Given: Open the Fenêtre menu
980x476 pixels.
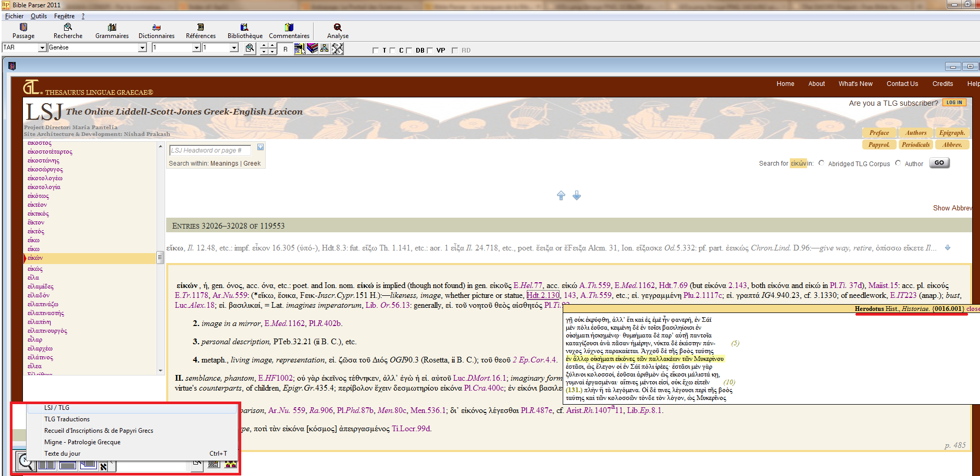Looking at the screenshot, I should coord(64,16).
